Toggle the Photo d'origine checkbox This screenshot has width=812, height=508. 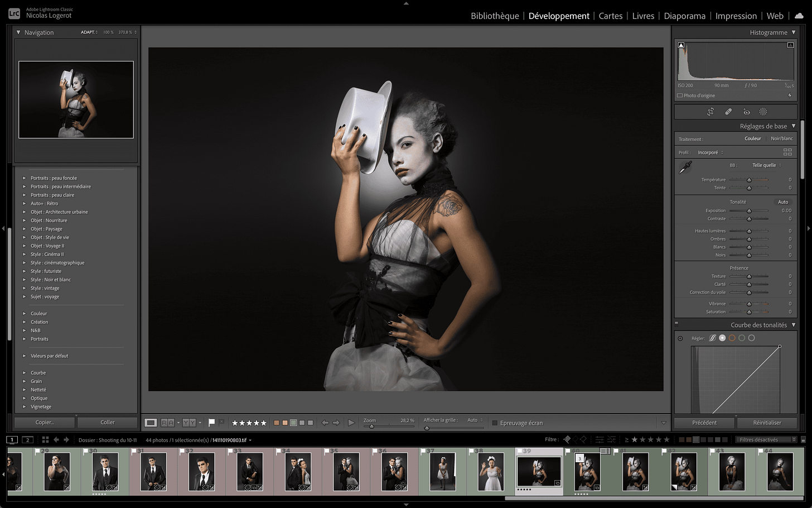680,95
